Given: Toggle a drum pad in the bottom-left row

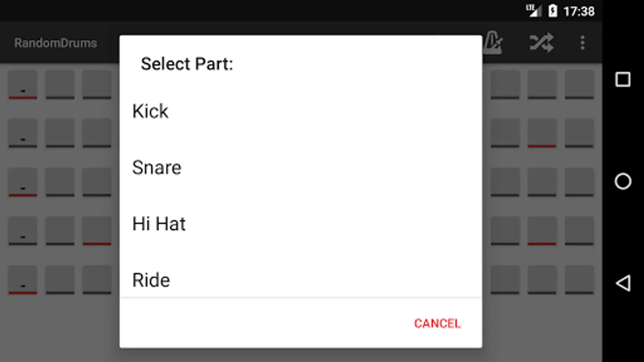Looking at the screenshot, I should 23,280.
